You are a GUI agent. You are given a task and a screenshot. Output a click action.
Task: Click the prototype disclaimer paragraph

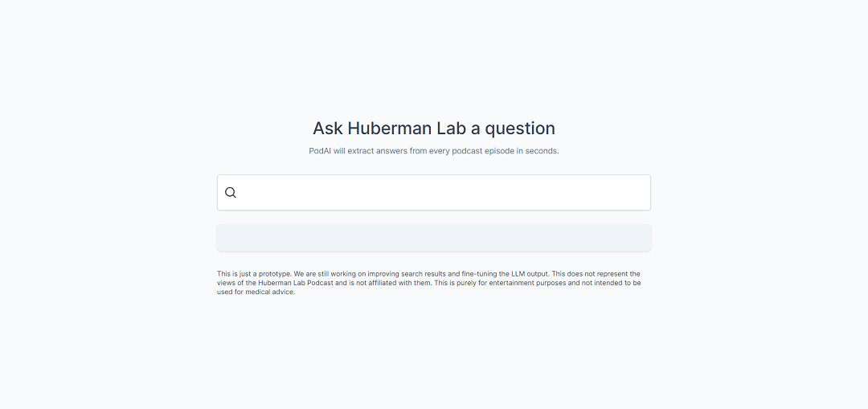point(429,283)
